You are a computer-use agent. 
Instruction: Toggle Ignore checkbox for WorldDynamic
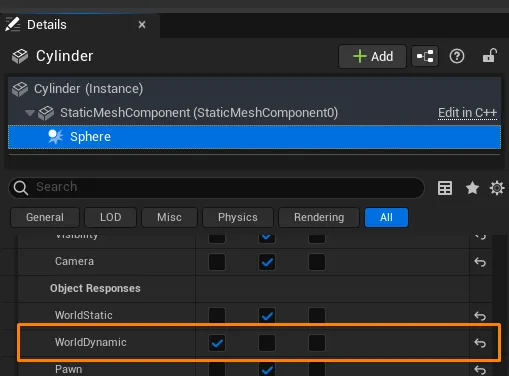pos(217,343)
